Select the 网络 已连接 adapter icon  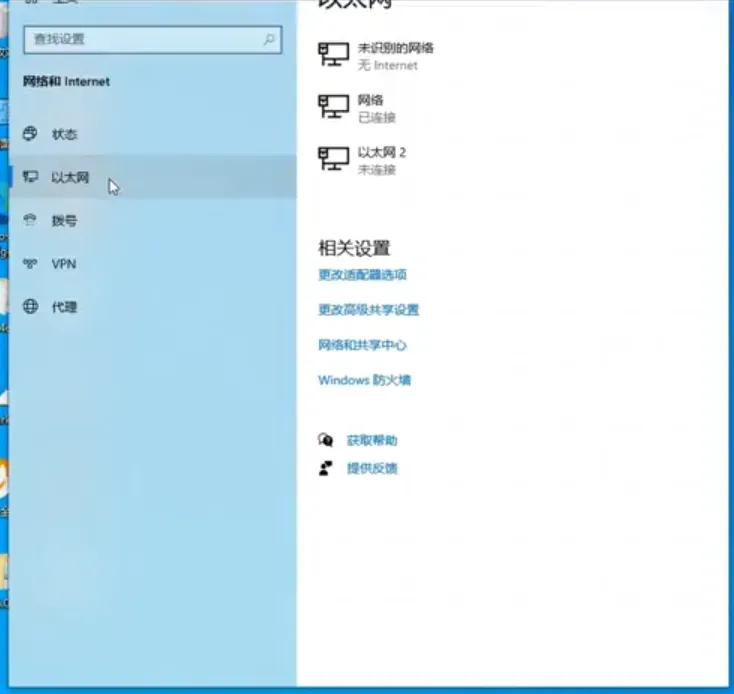(333, 107)
